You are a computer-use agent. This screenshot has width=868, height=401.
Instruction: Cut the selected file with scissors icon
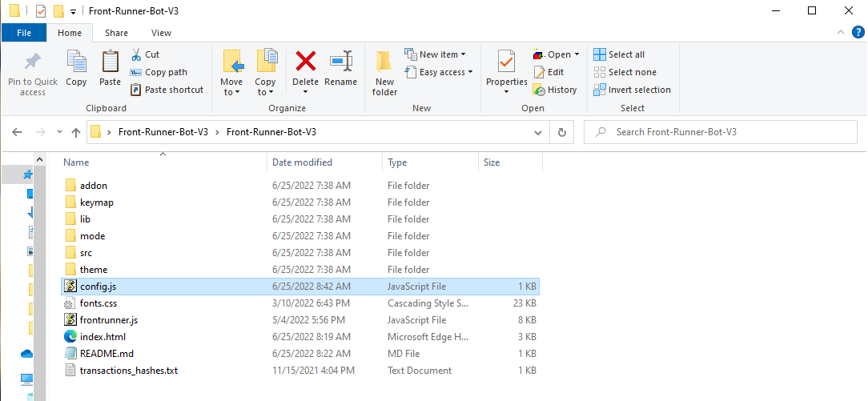(136, 54)
